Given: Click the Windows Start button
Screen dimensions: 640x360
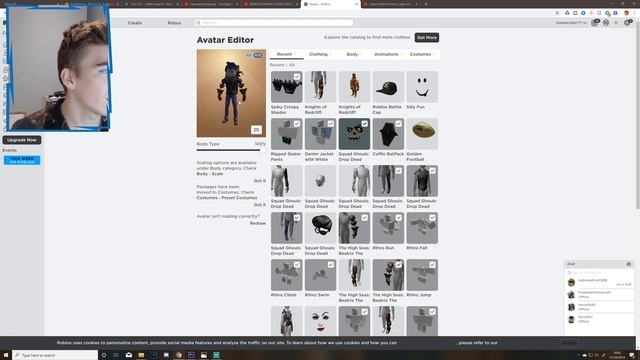Looking at the screenshot, I should click(x=6, y=355).
